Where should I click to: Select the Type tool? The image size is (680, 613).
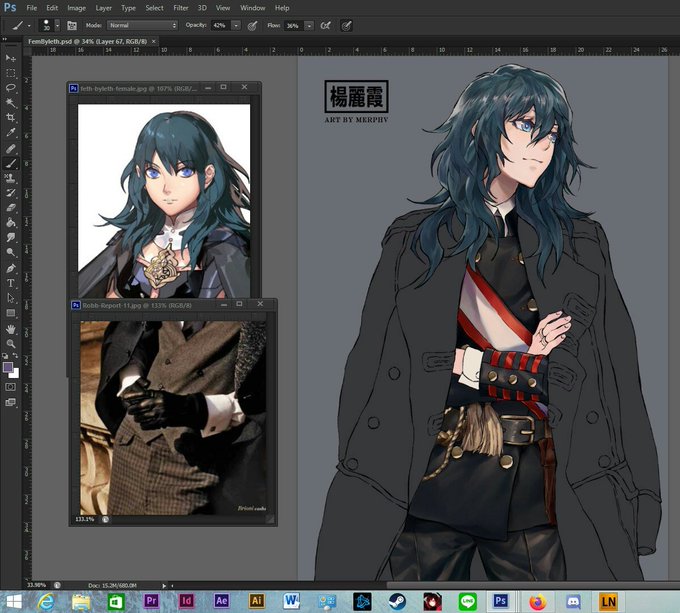(11, 283)
